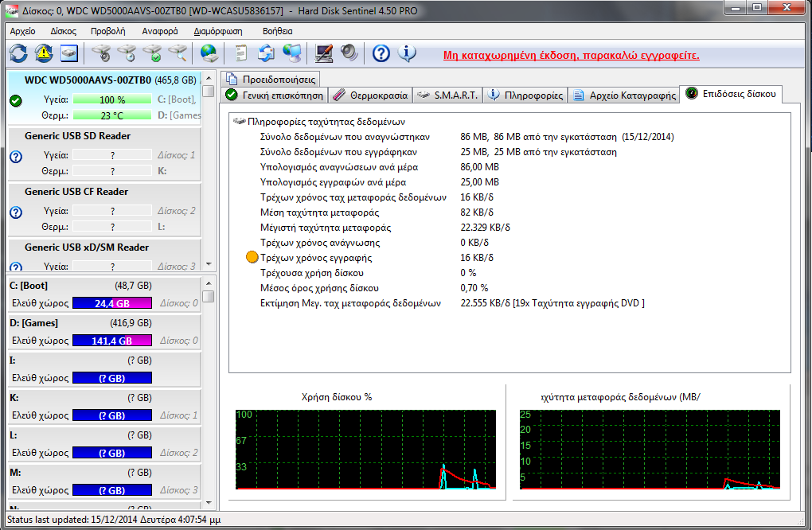
Task: Click the question-mark icon of Generic USB SD Reader
Action: pos(16,156)
